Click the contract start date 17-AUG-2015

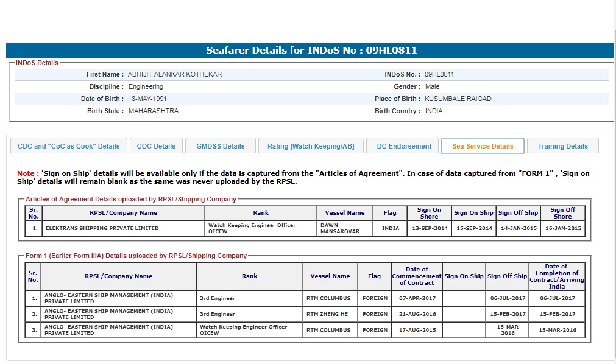point(417,330)
